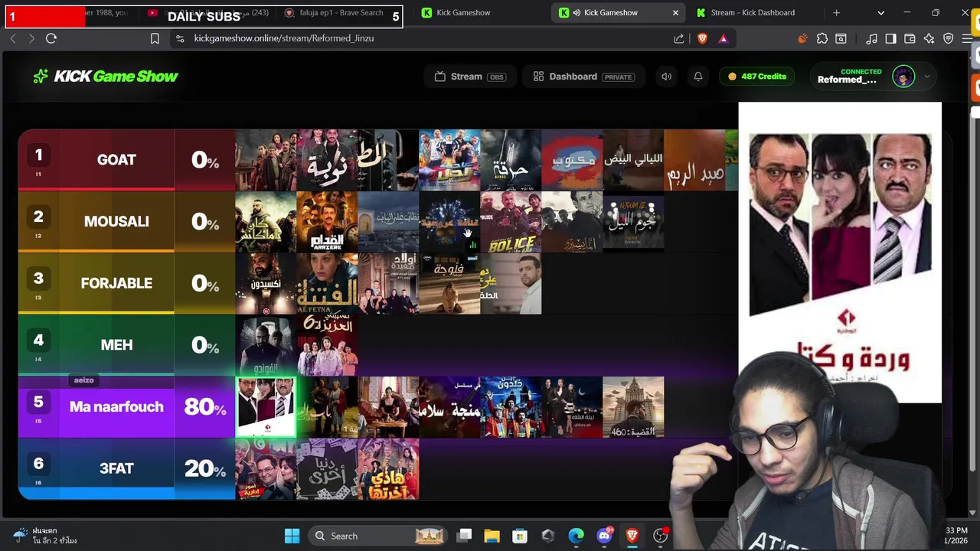Click the 80% vote percentage
980x551 pixels.
click(x=204, y=407)
